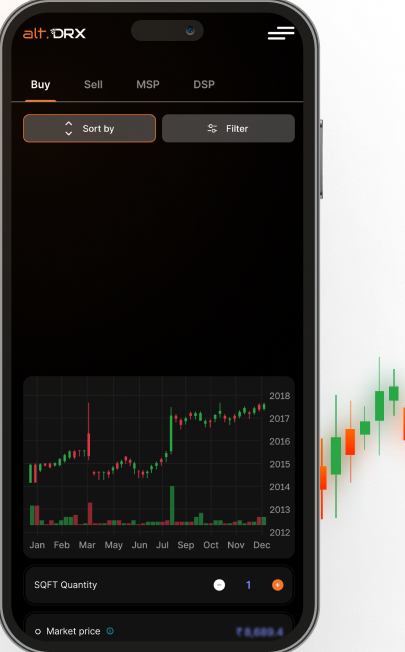
Task: Click the sort arrows icon in Sort by
Action: coord(69,128)
